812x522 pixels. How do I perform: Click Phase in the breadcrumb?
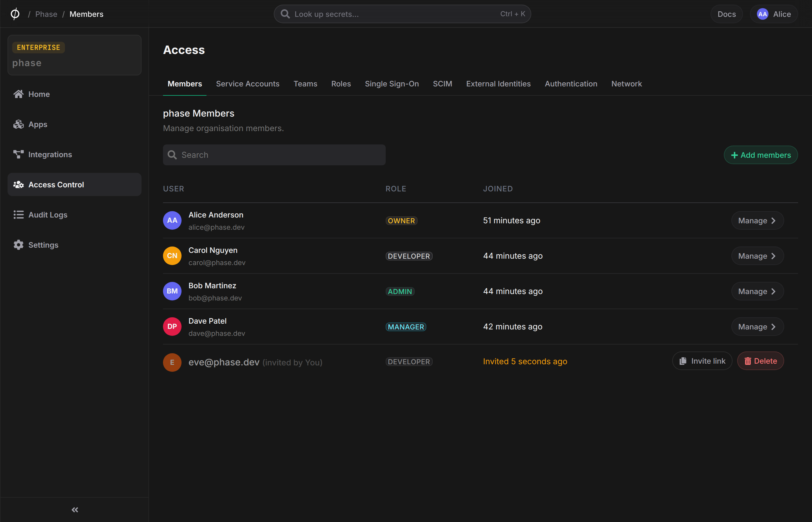pyautogui.click(x=46, y=14)
